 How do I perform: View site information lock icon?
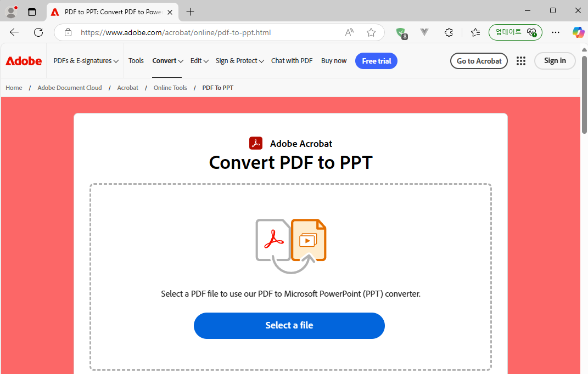pyautogui.click(x=68, y=32)
